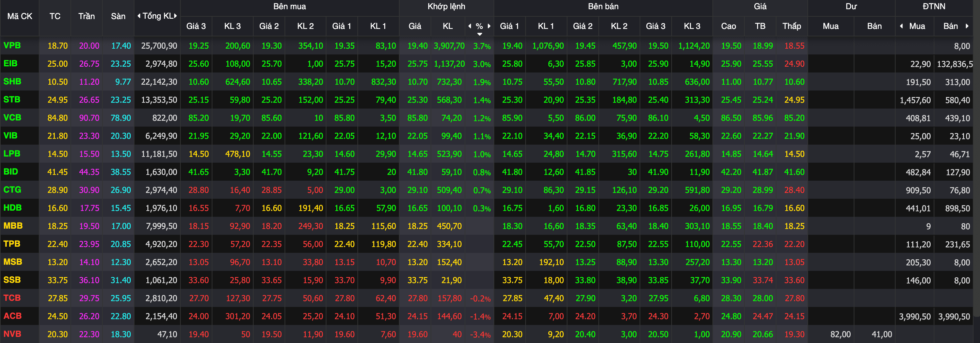Sort by Sàn column header
This screenshot has width=980, height=343.
tap(118, 16)
